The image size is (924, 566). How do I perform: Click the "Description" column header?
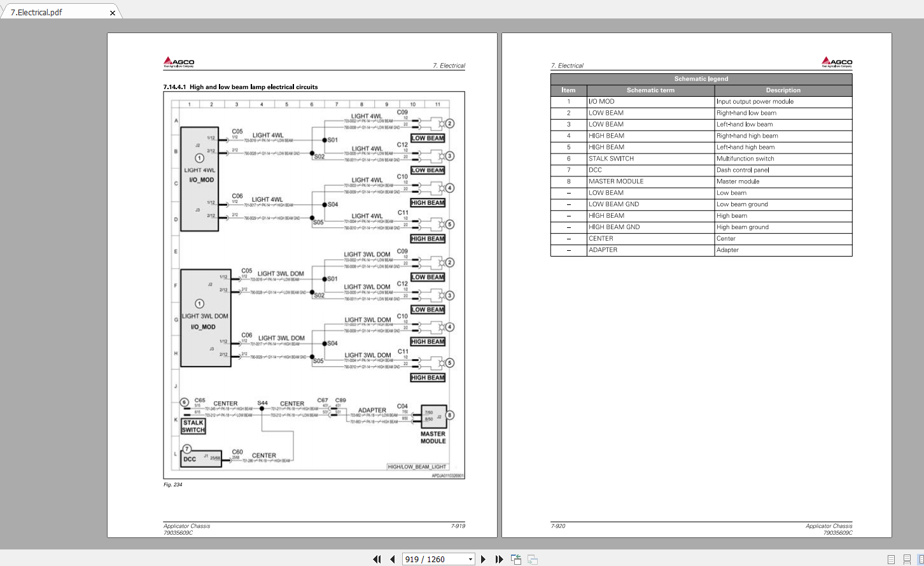coord(783,90)
